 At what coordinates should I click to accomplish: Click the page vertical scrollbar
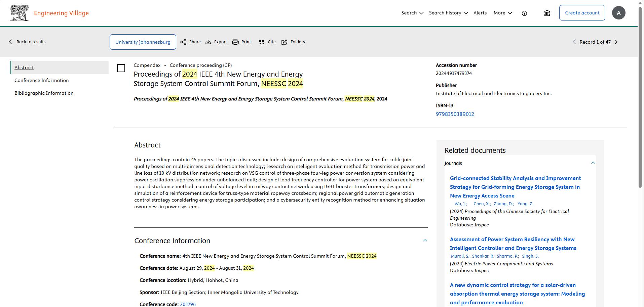coord(641,101)
